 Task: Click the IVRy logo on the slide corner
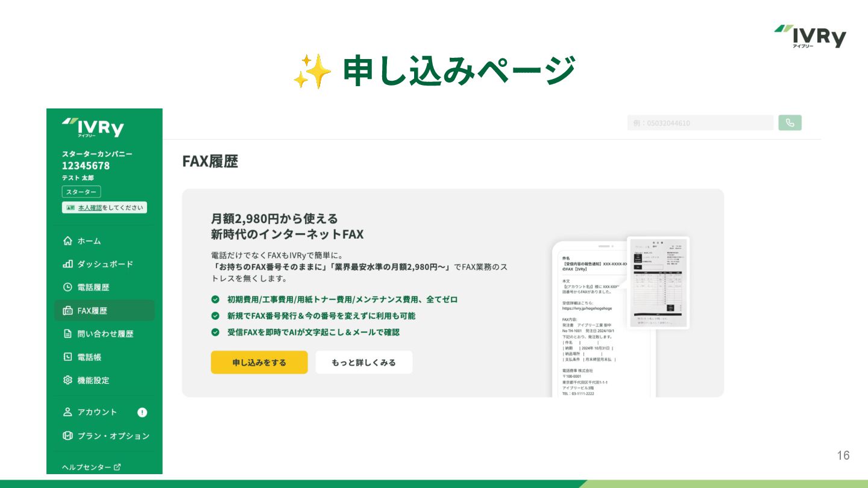coord(810,36)
